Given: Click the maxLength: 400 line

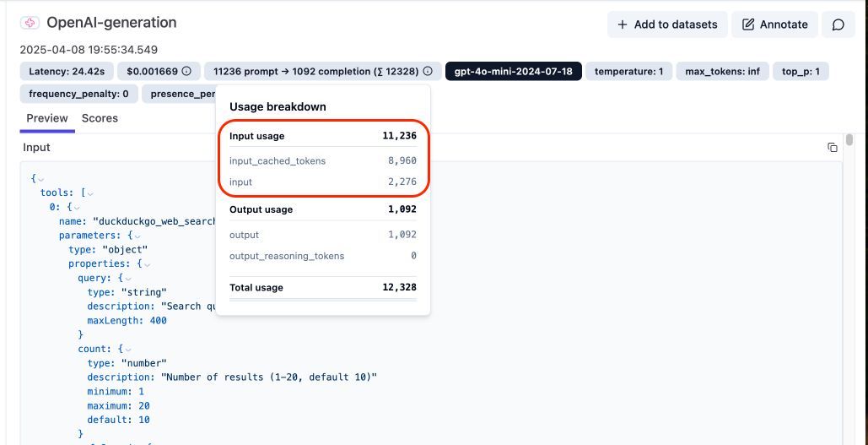Looking at the screenshot, I should (x=127, y=320).
